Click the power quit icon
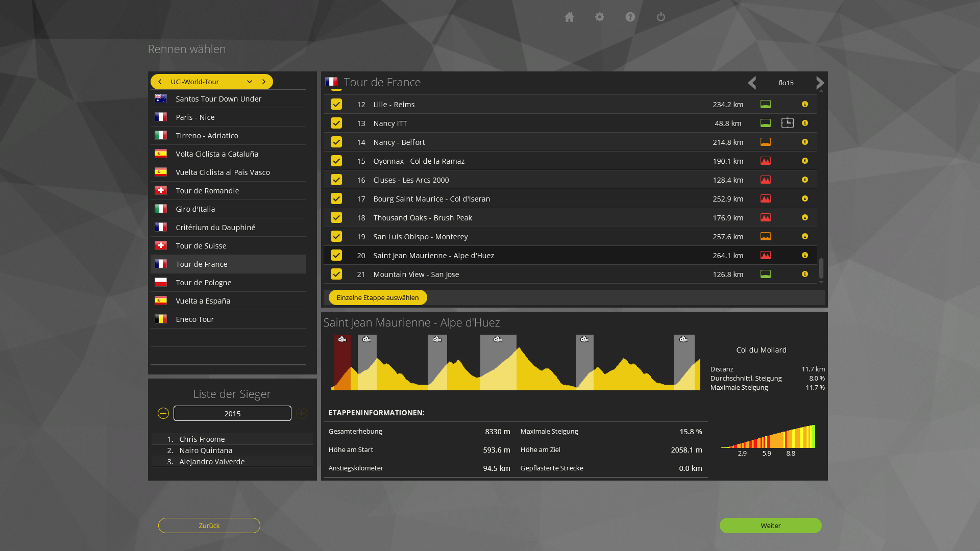Screen dimensions: 980x551 661,17
